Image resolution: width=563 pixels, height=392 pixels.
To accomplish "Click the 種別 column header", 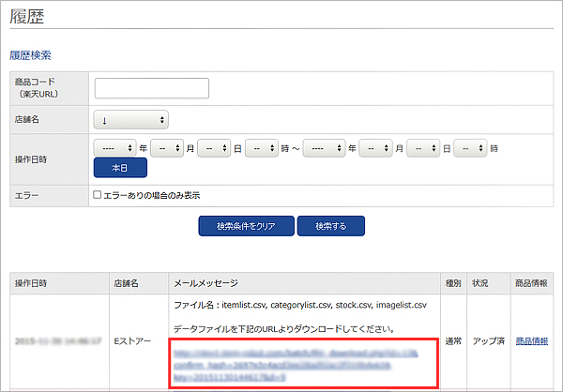I will pyautogui.click(x=452, y=282).
